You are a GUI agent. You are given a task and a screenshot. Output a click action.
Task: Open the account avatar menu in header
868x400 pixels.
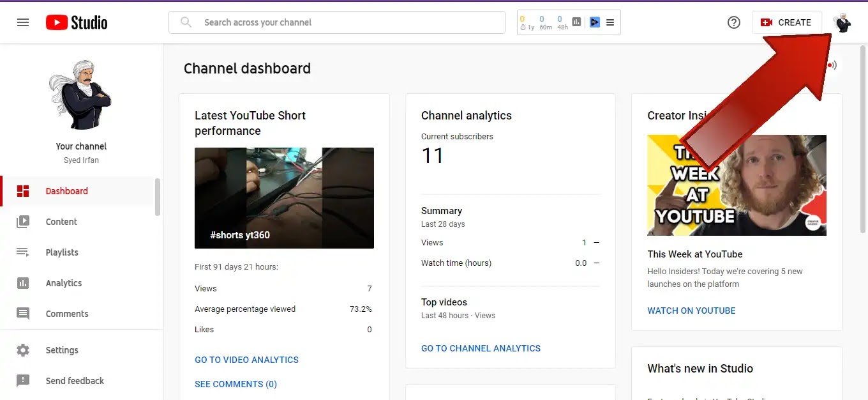pyautogui.click(x=842, y=22)
